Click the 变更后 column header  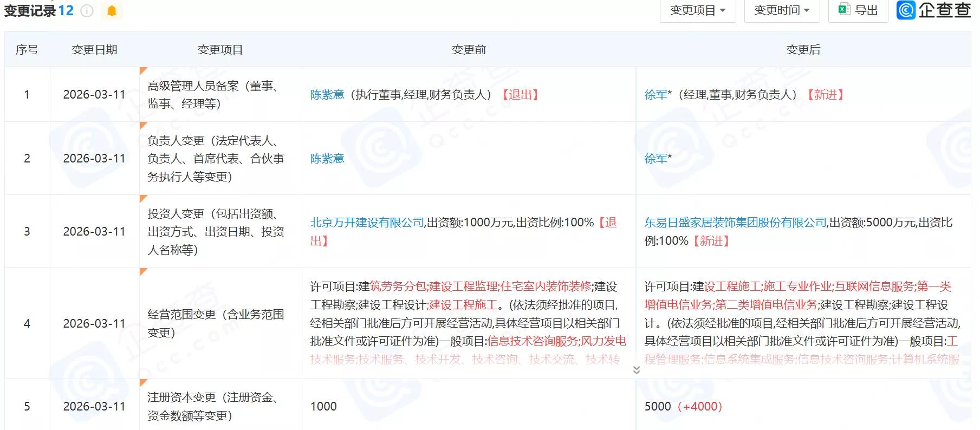[x=803, y=50]
